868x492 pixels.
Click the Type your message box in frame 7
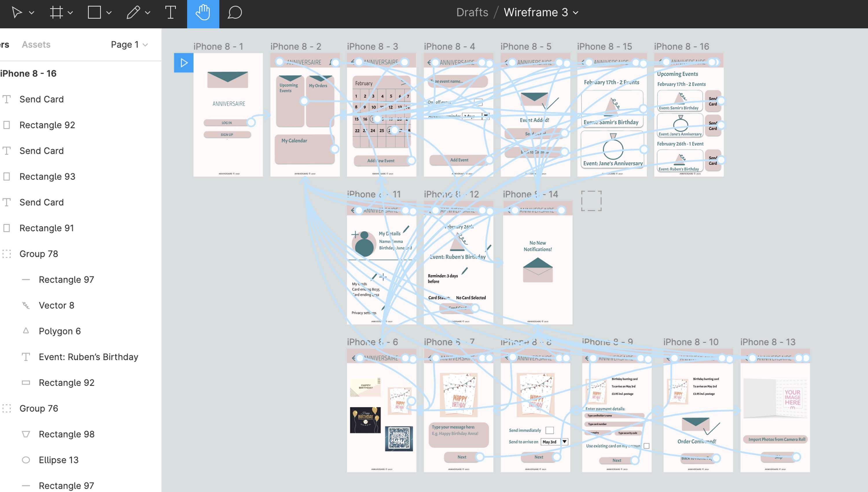(x=459, y=435)
